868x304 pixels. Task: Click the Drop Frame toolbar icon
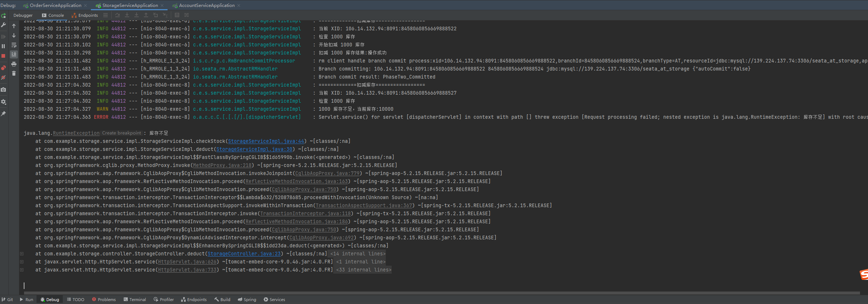point(155,15)
